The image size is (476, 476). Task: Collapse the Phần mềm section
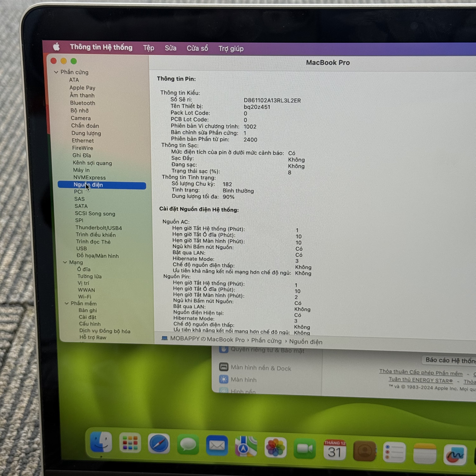(x=67, y=303)
